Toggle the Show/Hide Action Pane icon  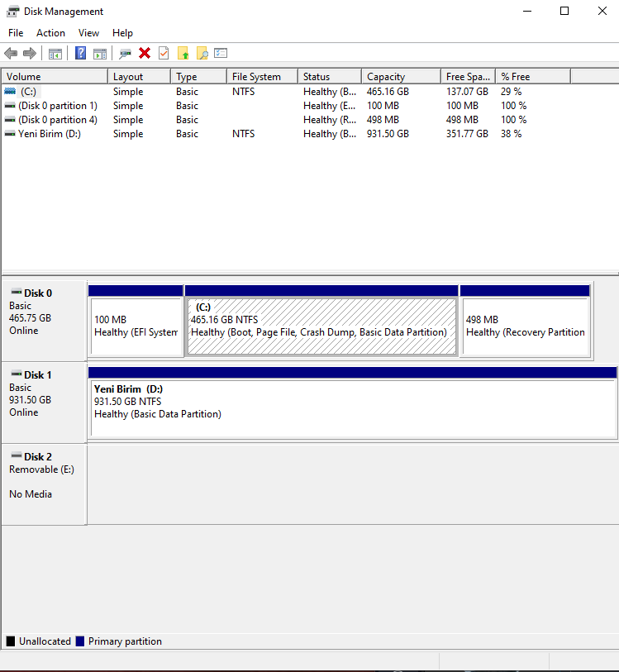coord(100,54)
